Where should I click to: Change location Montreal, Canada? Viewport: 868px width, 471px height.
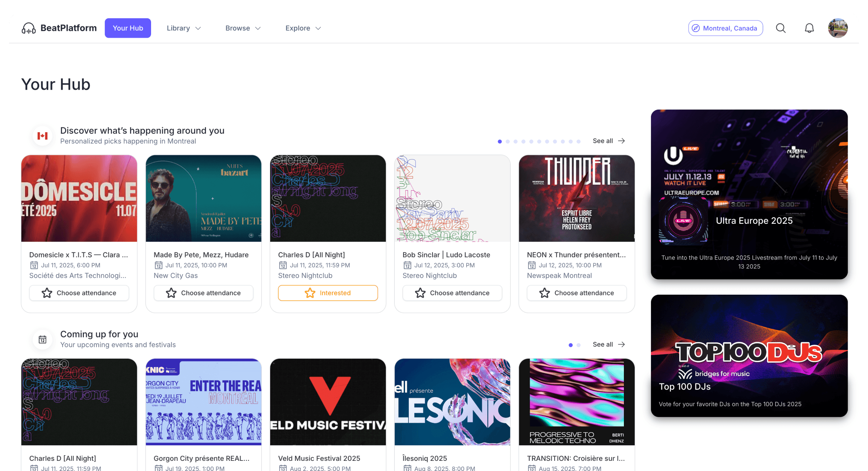pyautogui.click(x=725, y=28)
